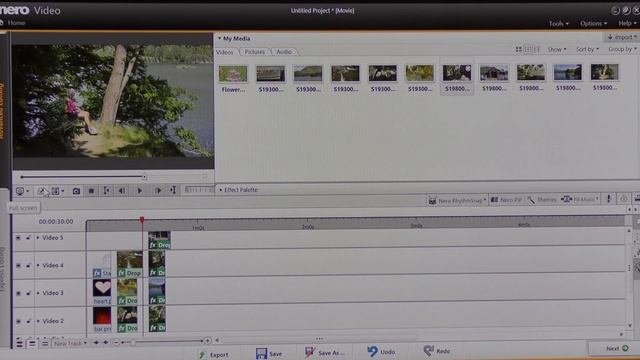Step back one frame in preview

click(x=122, y=191)
